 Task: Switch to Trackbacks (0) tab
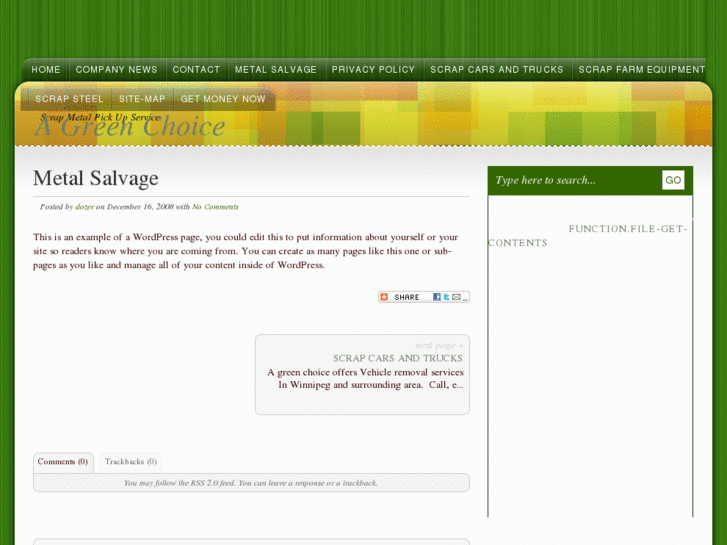[131, 462]
